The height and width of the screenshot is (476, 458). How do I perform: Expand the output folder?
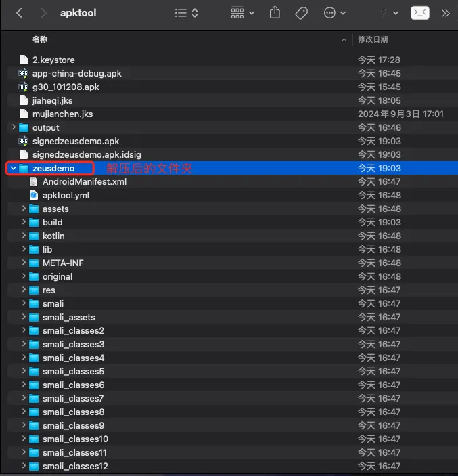[14, 127]
